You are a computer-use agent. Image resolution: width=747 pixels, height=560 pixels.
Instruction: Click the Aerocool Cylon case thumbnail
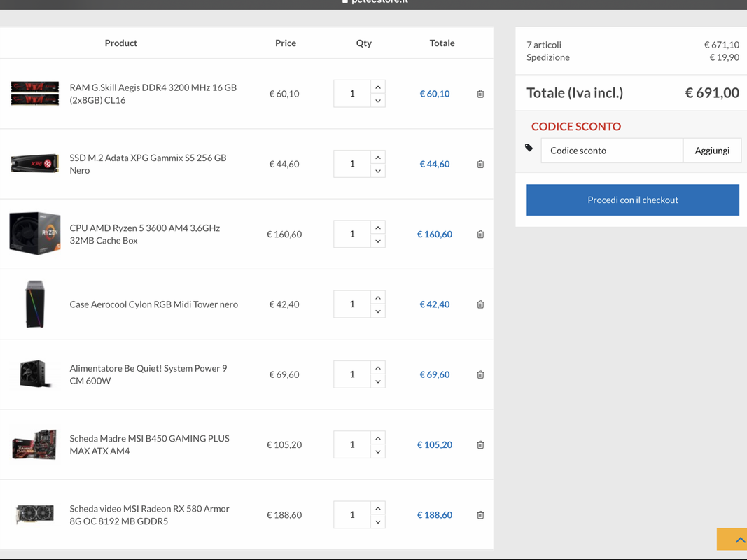click(x=35, y=304)
